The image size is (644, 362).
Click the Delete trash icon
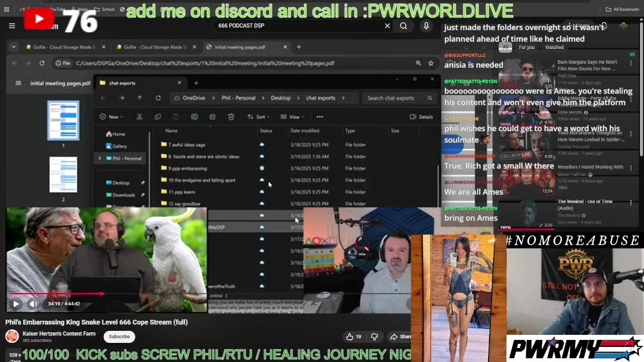pyautogui.click(x=231, y=117)
